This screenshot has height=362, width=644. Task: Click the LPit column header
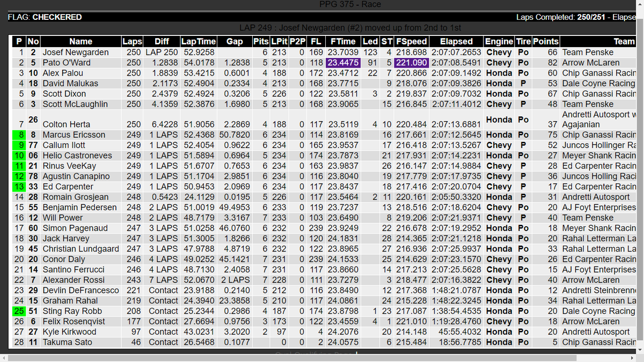(279, 41)
